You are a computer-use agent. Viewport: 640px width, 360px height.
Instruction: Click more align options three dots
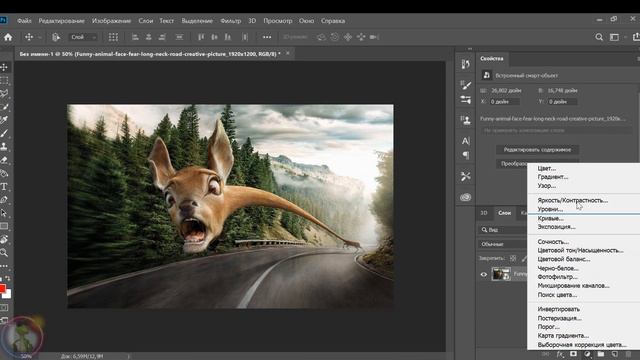click(x=267, y=37)
